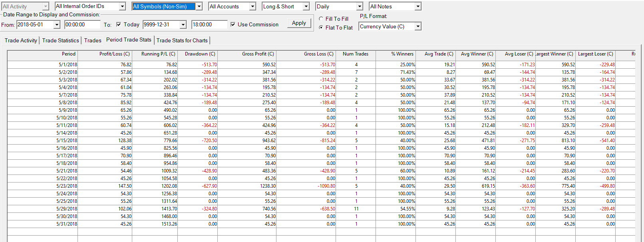Screen dimensions: 644x242
Task: Click the Period column header
Action: [x=43, y=54]
